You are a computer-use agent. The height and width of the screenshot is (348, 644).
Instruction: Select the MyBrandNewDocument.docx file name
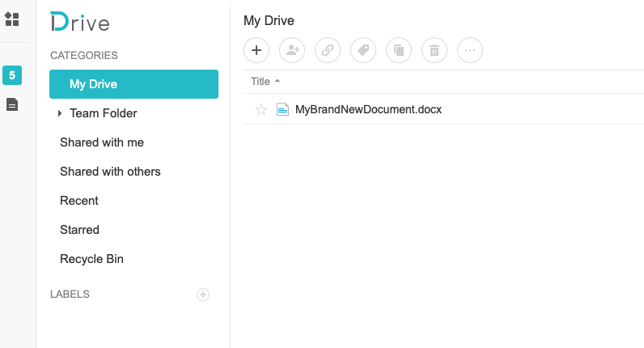tap(368, 110)
